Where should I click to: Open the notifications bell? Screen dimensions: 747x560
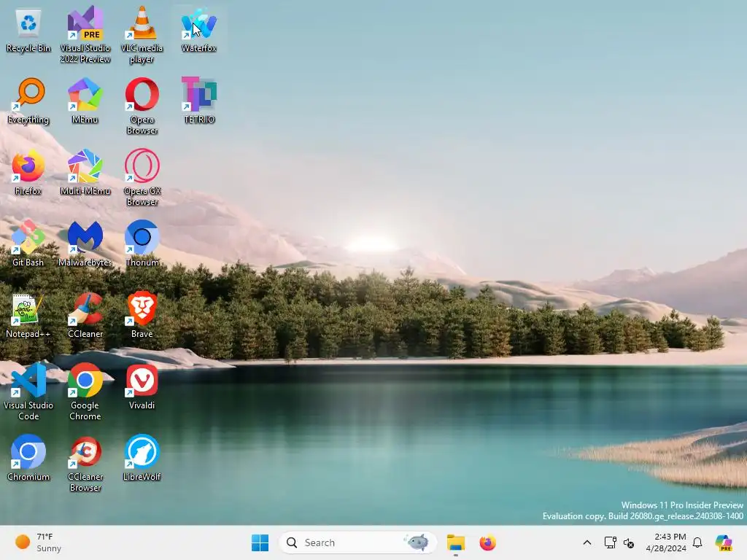click(x=697, y=542)
